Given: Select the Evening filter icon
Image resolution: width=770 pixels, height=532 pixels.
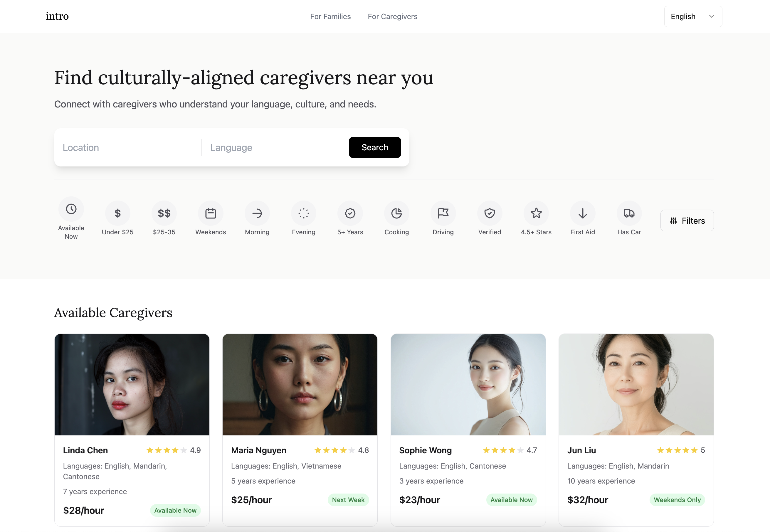Looking at the screenshot, I should click(304, 213).
